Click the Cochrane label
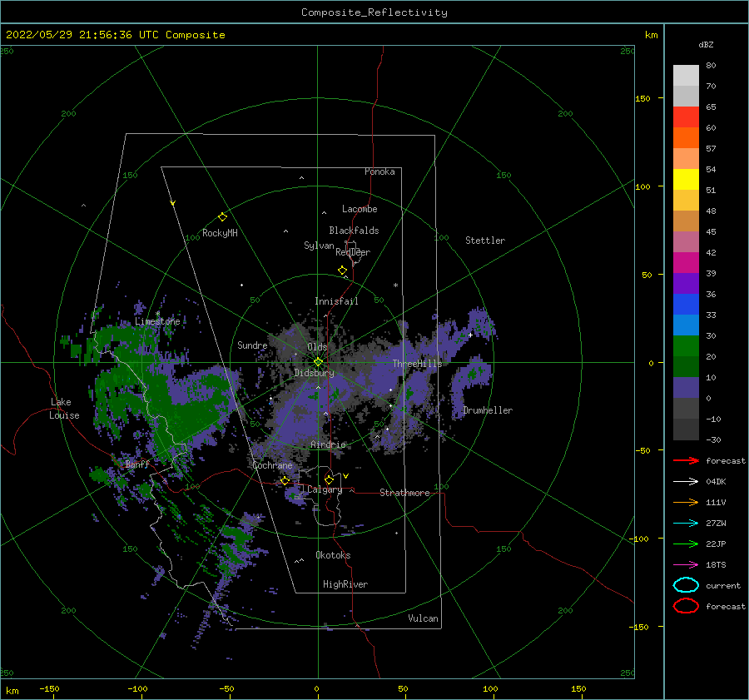The width and height of the screenshot is (749, 700). click(272, 465)
